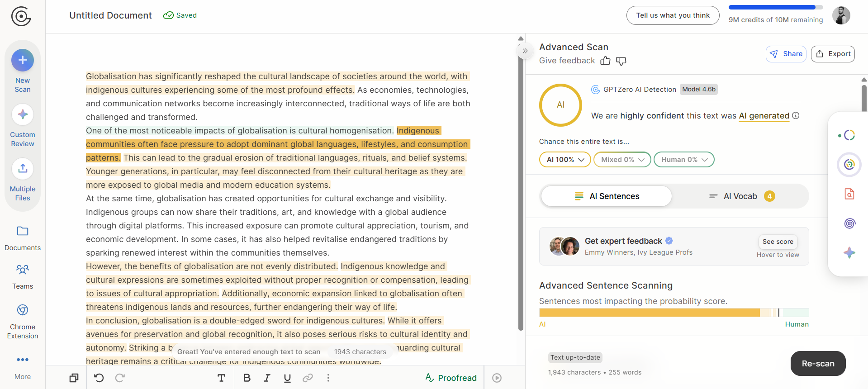The height and width of the screenshot is (389, 868).
Task: Click the Proofread button
Action: tap(451, 378)
